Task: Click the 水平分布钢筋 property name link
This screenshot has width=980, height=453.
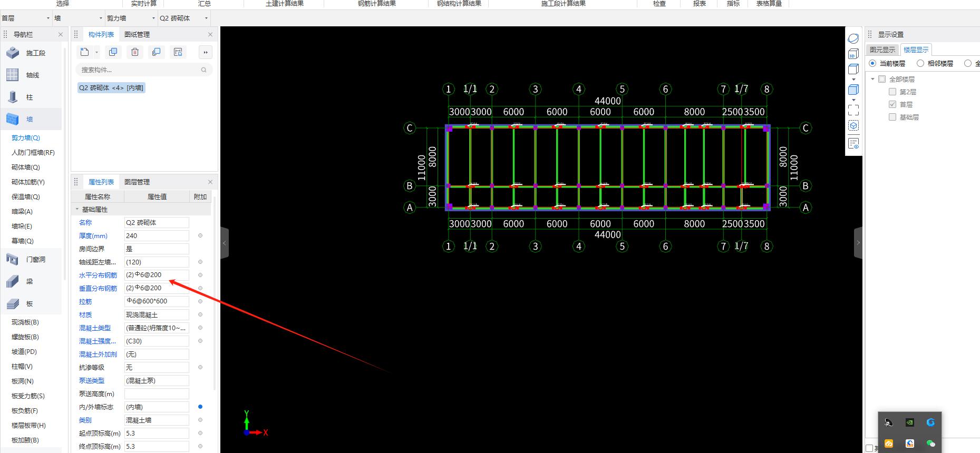Action: click(x=98, y=275)
